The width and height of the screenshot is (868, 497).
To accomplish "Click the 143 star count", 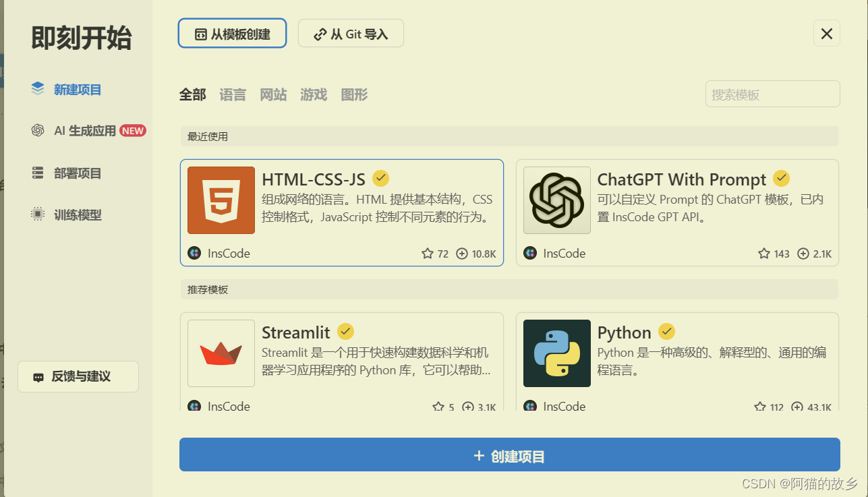I will 782,254.
